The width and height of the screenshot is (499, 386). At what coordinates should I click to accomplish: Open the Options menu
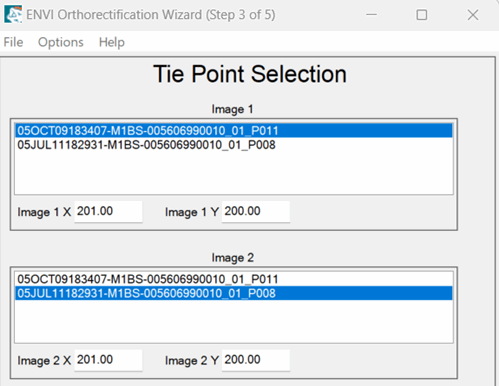click(61, 42)
